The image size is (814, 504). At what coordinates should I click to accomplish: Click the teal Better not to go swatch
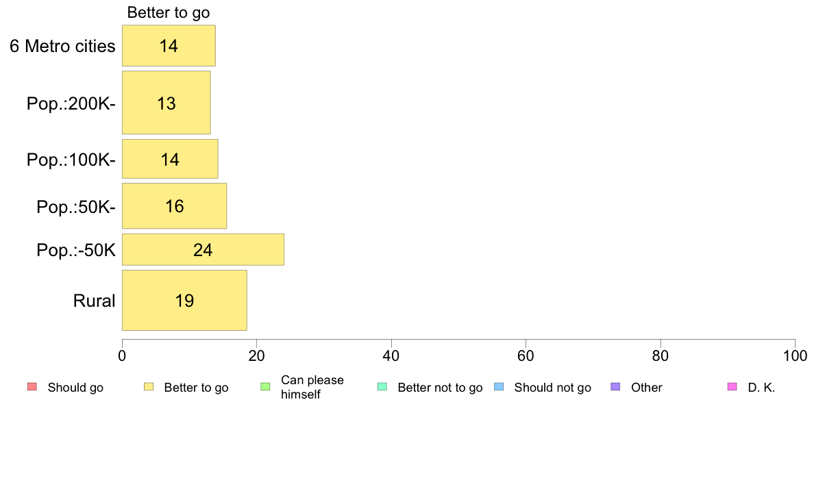coord(382,387)
